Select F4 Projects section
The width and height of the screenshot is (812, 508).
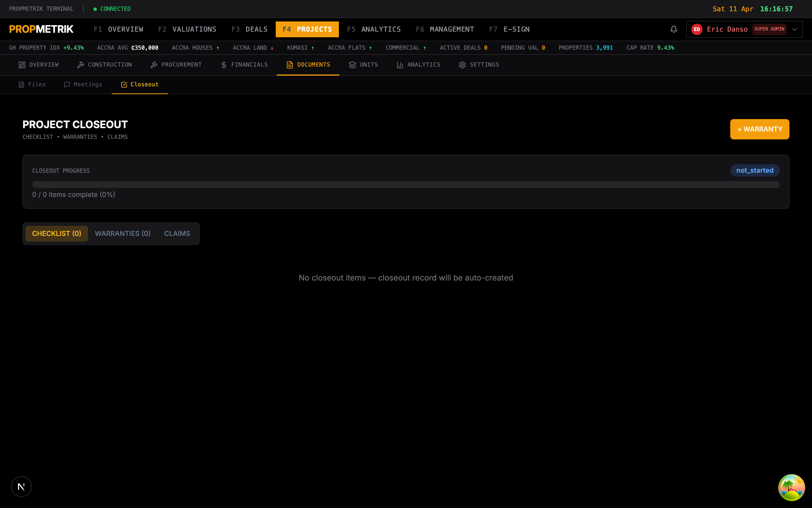(x=307, y=29)
